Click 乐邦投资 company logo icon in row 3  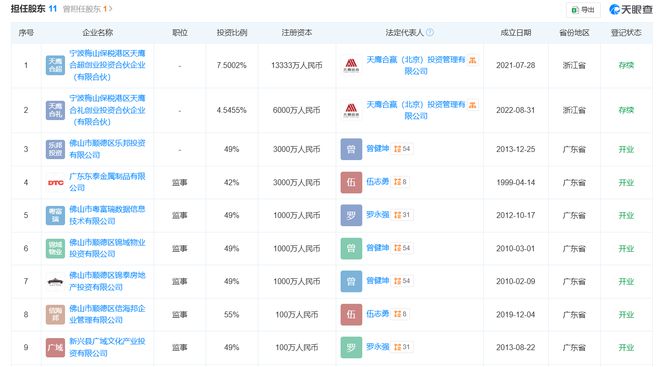coord(56,149)
